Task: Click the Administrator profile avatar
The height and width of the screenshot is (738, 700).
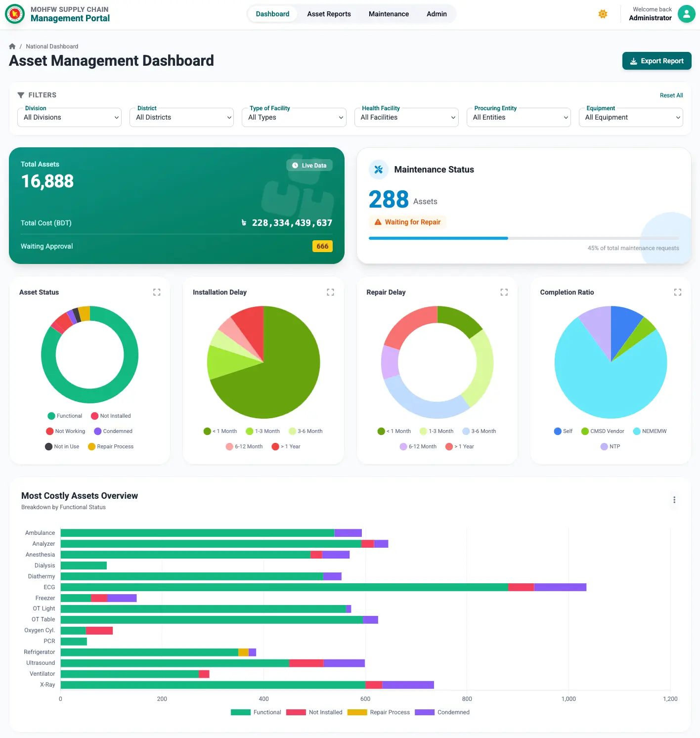Action: point(686,14)
